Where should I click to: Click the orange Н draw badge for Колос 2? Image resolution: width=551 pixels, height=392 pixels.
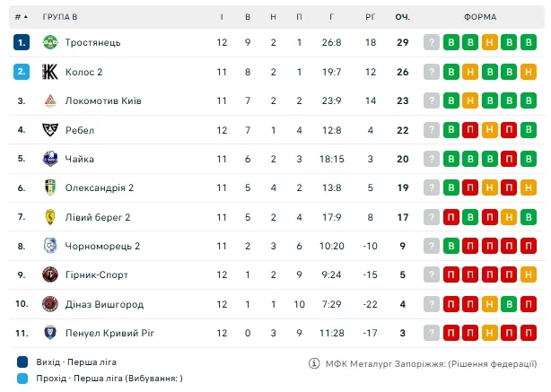click(489, 72)
